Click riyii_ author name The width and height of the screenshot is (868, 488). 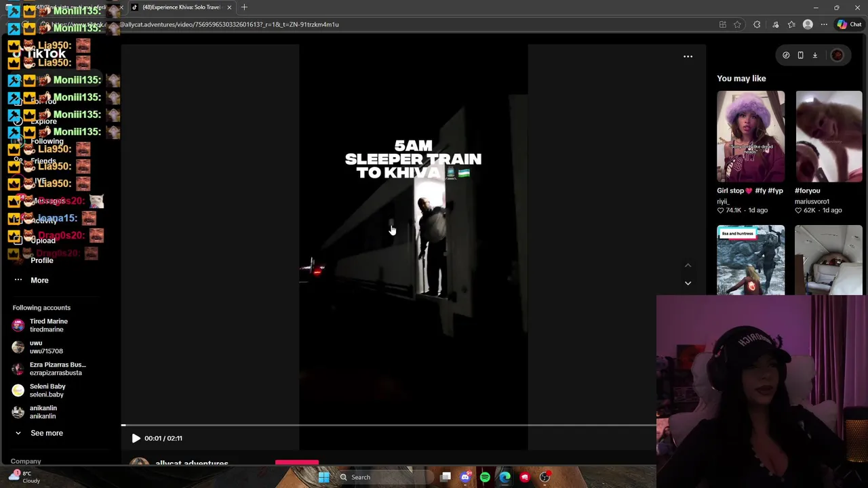click(723, 201)
